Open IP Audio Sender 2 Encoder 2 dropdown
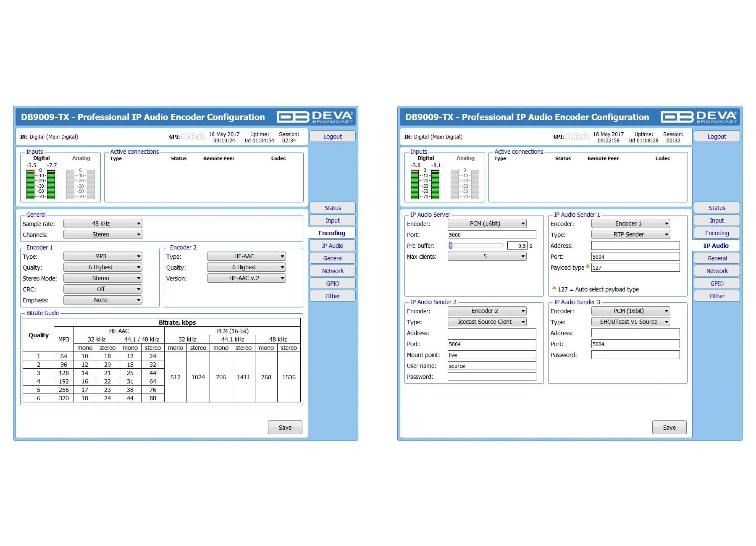The height and width of the screenshot is (546, 756). click(487, 311)
